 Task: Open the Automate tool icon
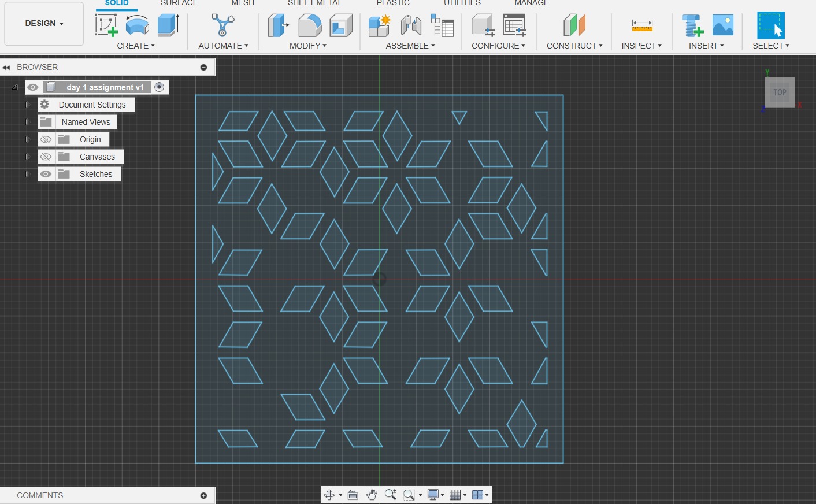[x=223, y=25]
